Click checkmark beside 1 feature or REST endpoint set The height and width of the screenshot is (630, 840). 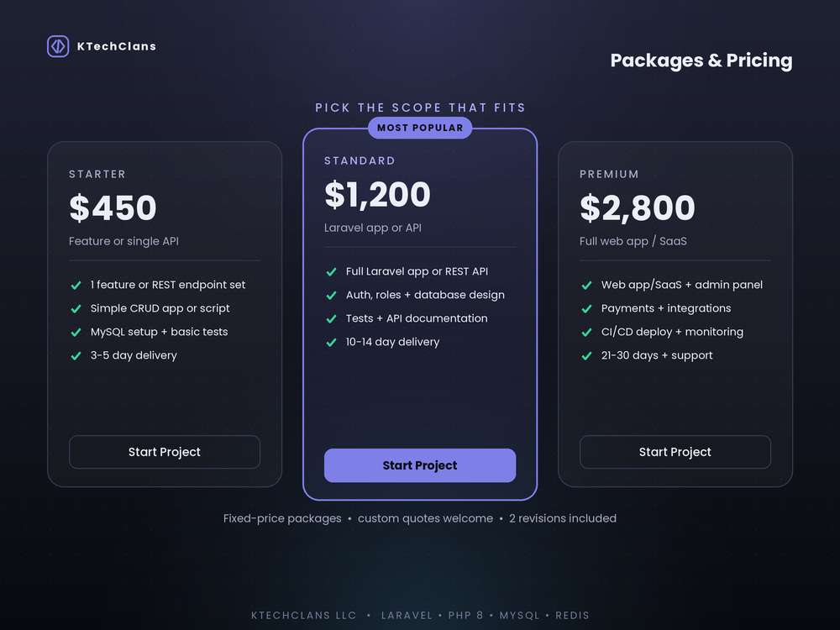coord(76,285)
